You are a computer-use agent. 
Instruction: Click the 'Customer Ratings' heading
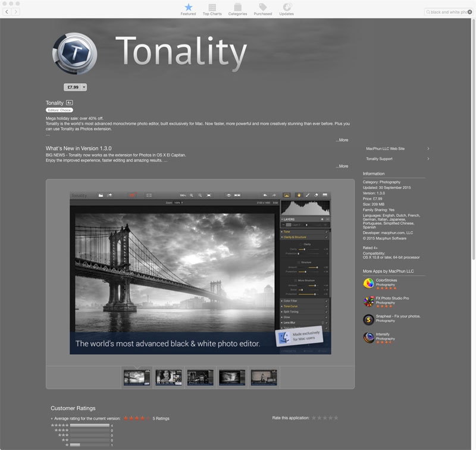click(x=73, y=408)
